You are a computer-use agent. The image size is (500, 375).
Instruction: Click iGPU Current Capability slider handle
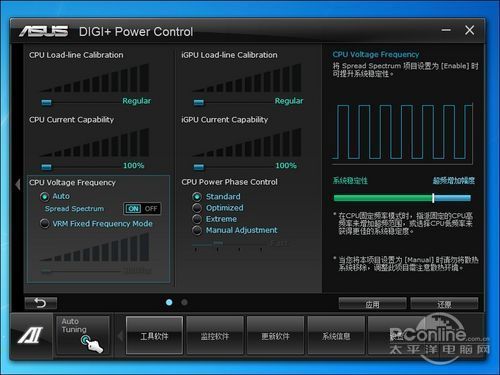tap(199, 167)
